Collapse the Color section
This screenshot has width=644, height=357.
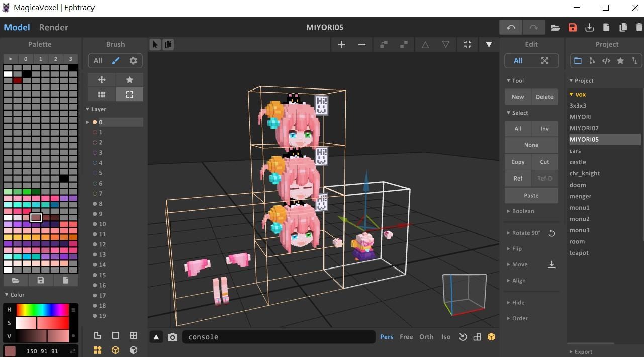15,295
